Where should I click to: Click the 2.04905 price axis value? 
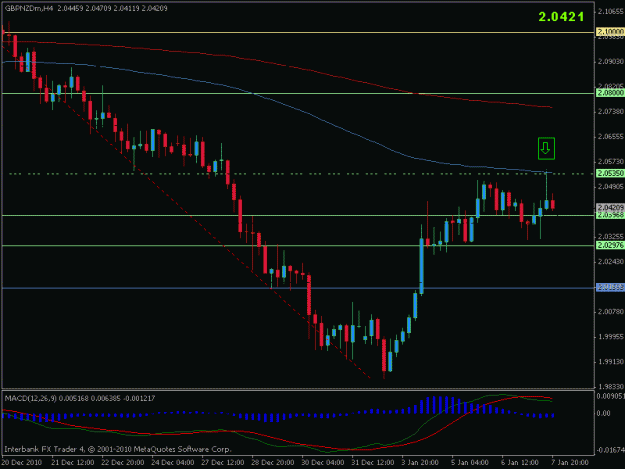pyautogui.click(x=610, y=186)
